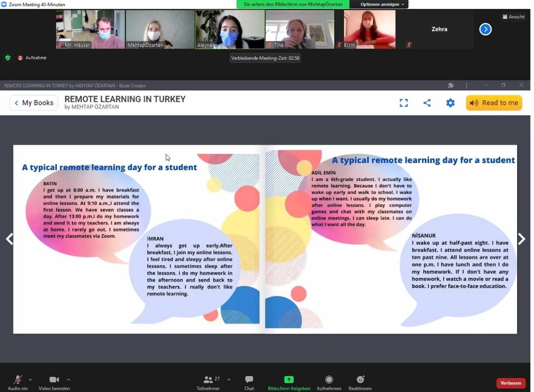Select MehtapÖzartan video thumbnail
The image size is (534, 392).
(x=160, y=29)
